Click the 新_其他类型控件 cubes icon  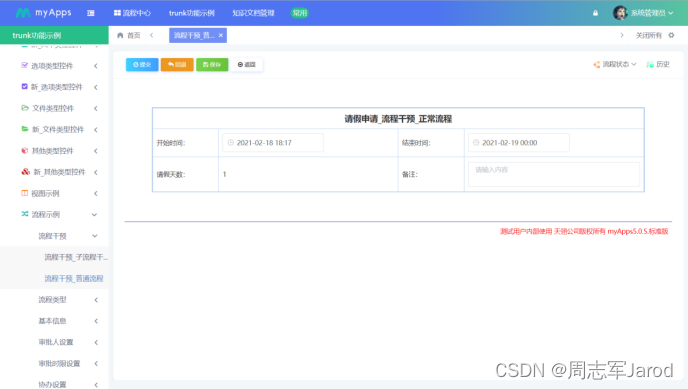click(25, 171)
